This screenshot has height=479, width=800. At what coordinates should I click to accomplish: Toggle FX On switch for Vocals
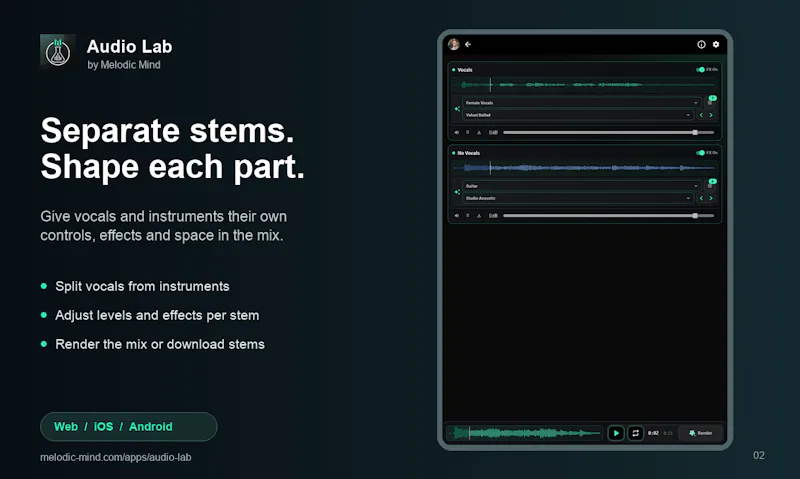click(x=701, y=69)
